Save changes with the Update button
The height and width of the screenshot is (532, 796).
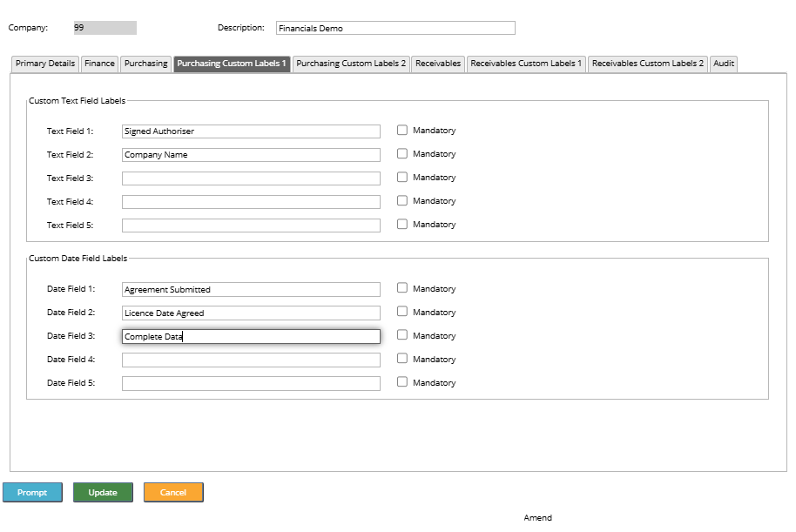tap(103, 493)
